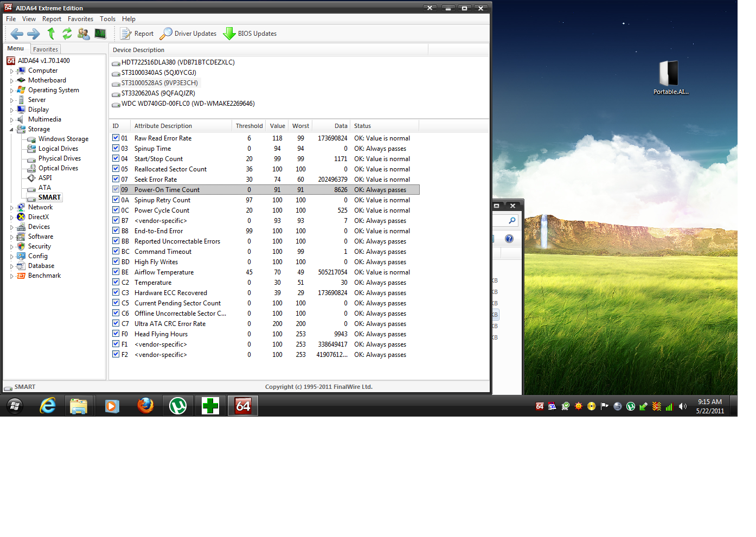Screen dimensions: 756x537
Task: Open the Windows Start menu
Action: click(15, 406)
